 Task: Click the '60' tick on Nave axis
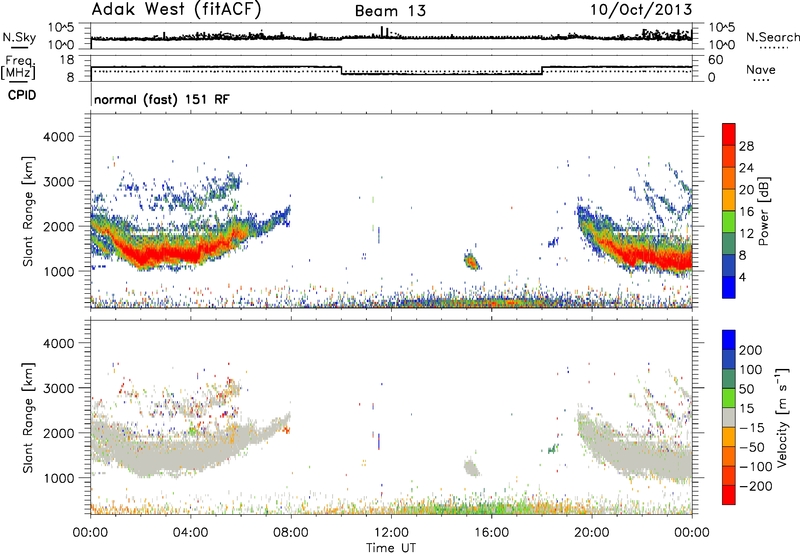[x=715, y=60]
